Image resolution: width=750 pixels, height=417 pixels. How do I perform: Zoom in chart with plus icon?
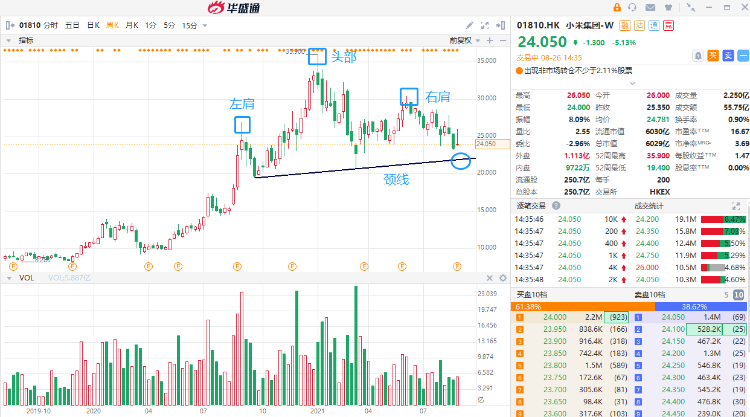point(490,41)
